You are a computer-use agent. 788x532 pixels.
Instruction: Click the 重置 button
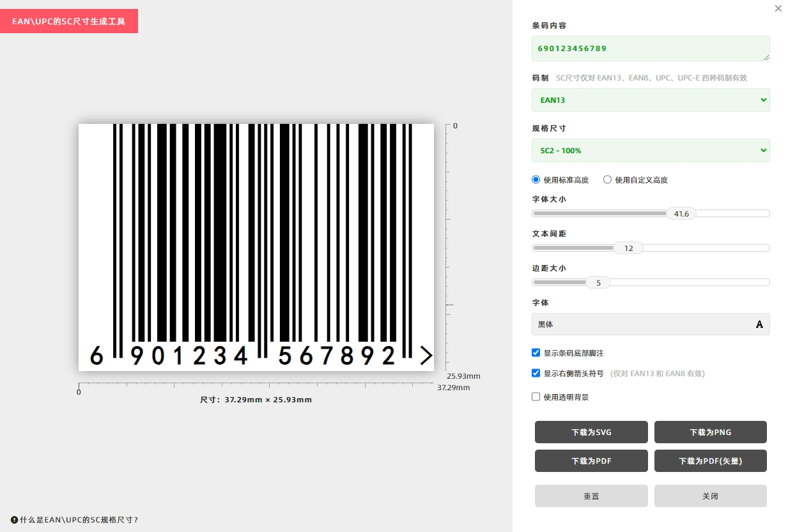591,496
